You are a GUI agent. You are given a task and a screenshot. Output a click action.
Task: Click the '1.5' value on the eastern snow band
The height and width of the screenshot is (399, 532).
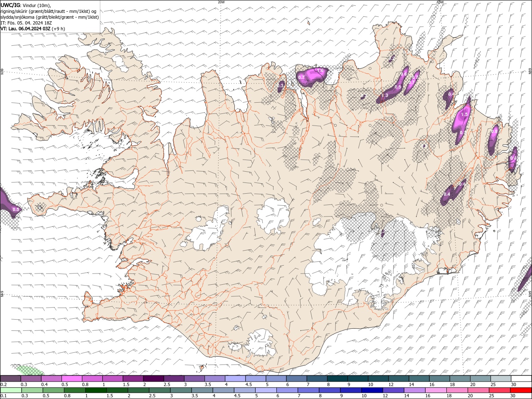coord(464,115)
